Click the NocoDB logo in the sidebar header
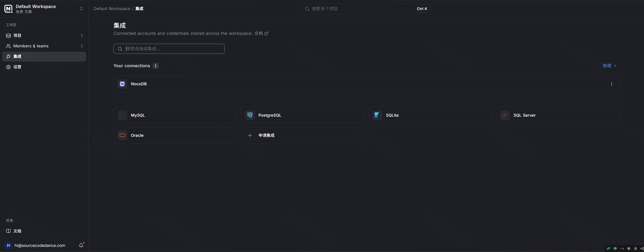Viewport: 644px width, 252px height. [x=8, y=9]
